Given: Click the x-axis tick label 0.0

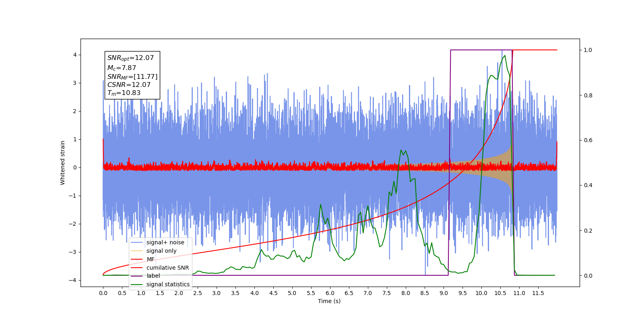Looking at the screenshot, I should tap(103, 293).
